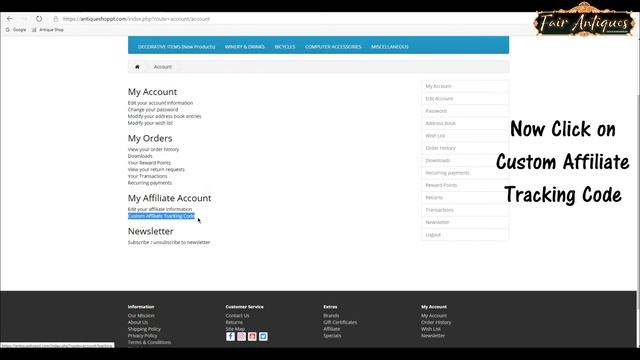Click the padlock icon in address bar

point(56,19)
